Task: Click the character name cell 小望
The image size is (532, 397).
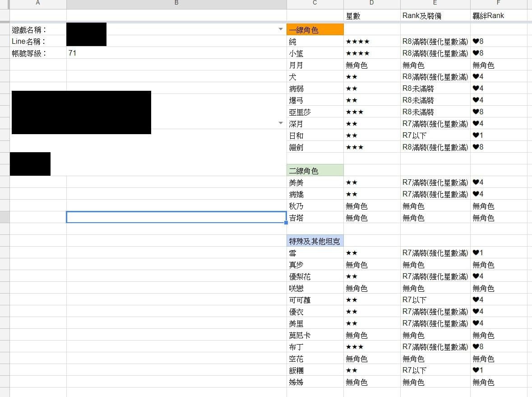Action: coord(315,53)
